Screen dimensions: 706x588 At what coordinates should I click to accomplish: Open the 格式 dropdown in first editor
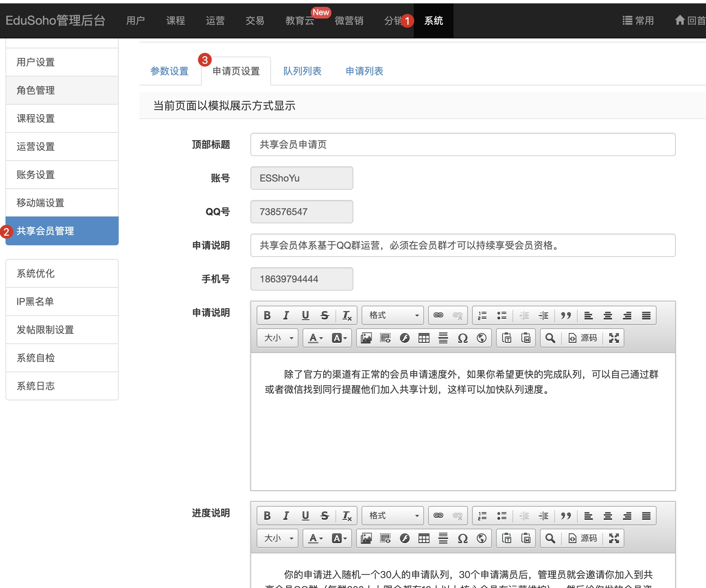tap(393, 315)
